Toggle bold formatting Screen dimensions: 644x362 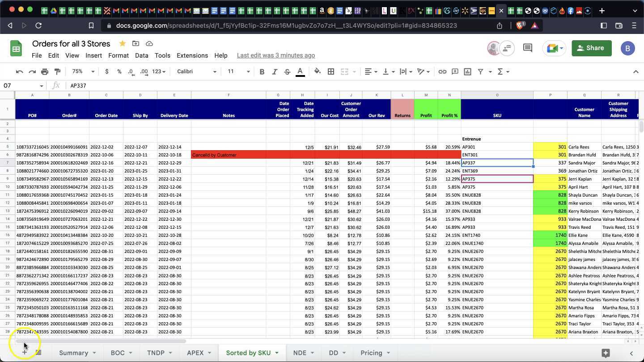262,72
